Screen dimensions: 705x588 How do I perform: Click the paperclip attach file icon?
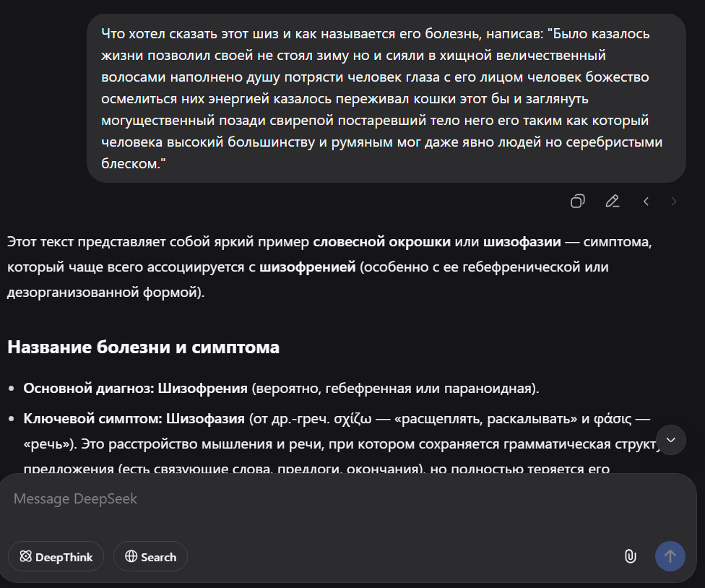(629, 556)
